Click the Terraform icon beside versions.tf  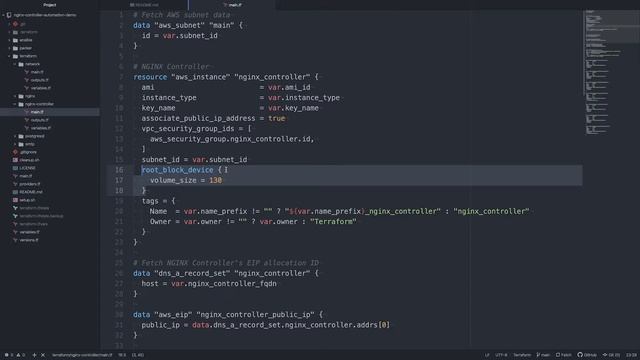pos(15,240)
